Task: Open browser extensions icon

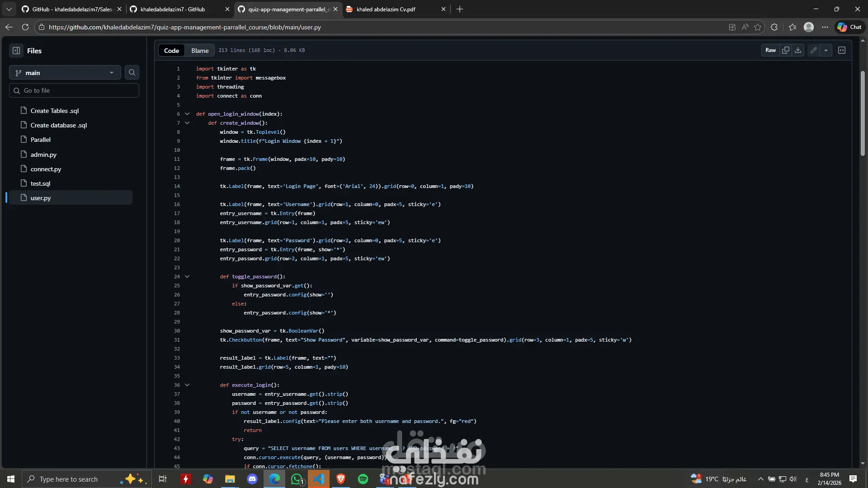Action: click(774, 27)
